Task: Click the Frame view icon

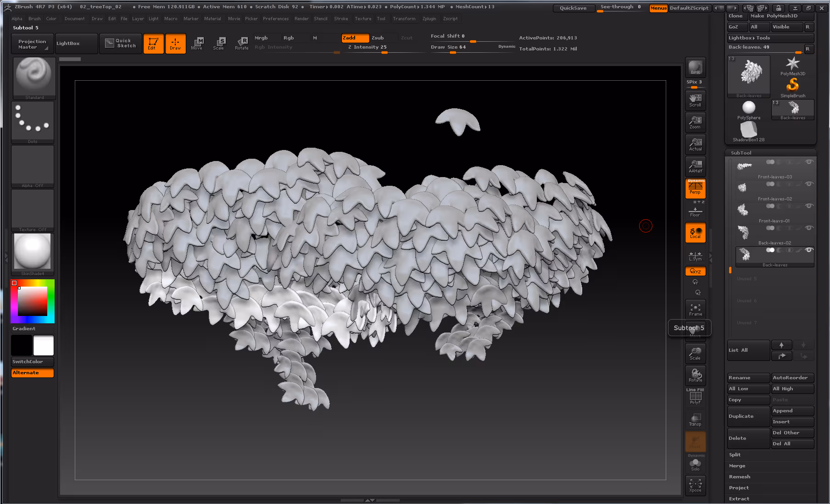Action: pyautogui.click(x=695, y=310)
